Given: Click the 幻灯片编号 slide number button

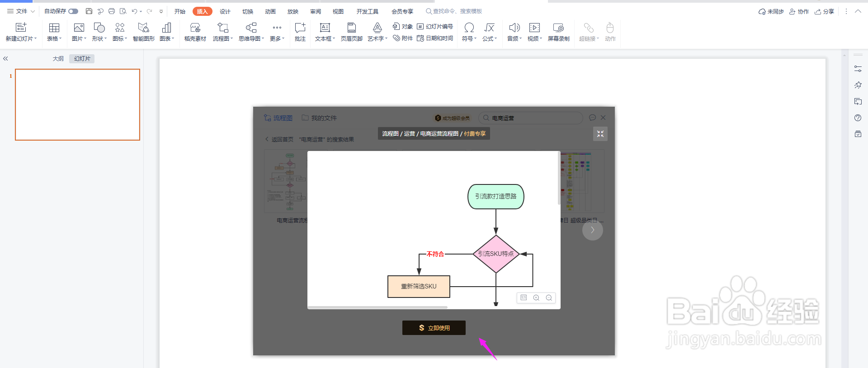Looking at the screenshot, I should tap(435, 26).
